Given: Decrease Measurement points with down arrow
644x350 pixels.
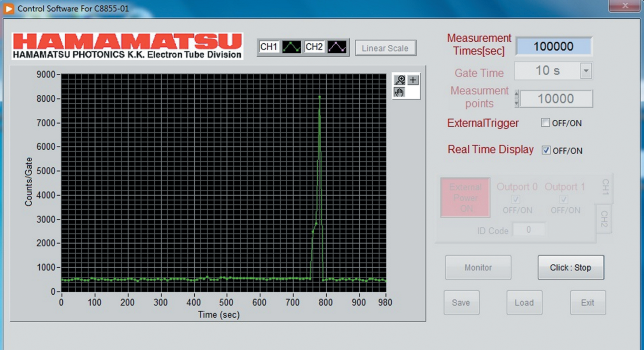Looking at the screenshot, I should [x=517, y=103].
